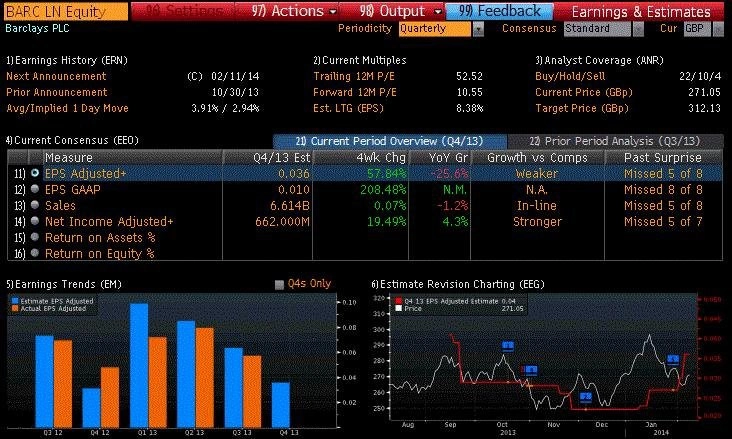Open 5) Earnings Trends (EM) link
Image resolution: width=732 pixels, height=439 pixels.
(64, 284)
